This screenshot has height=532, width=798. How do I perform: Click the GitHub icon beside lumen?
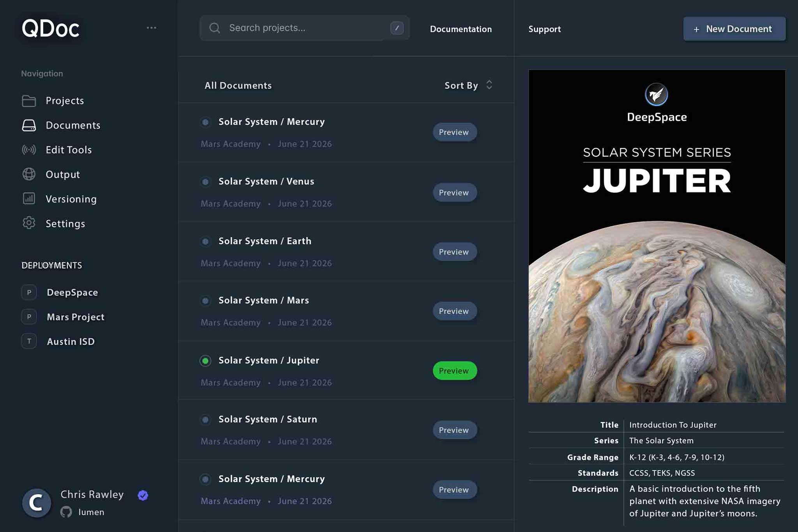[66, 512]
